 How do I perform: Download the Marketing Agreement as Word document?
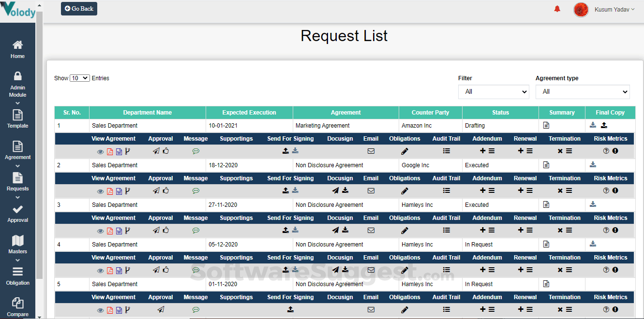(119, 151)
